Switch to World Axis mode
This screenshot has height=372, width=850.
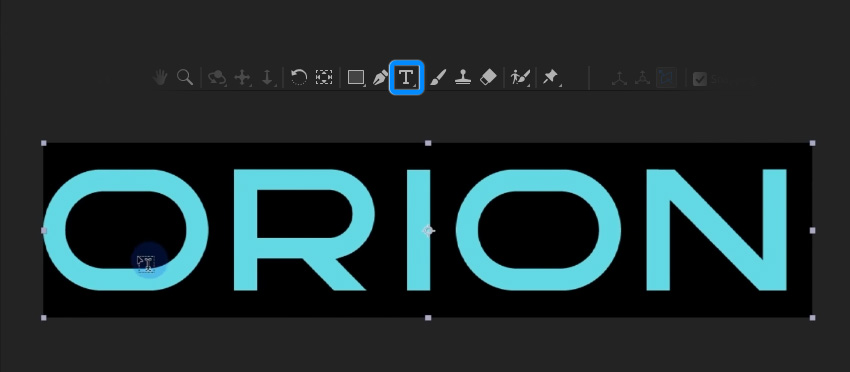(x=642, y=79)
